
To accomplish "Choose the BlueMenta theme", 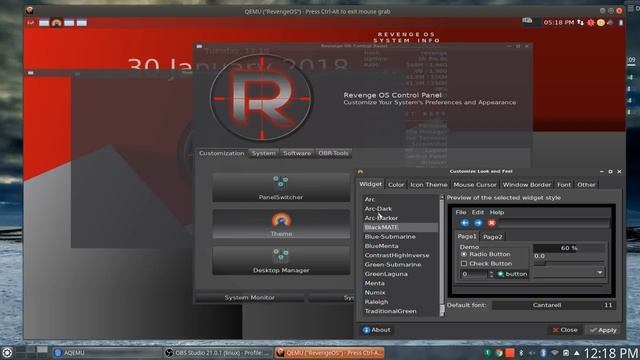I will (x=400, y=246).
